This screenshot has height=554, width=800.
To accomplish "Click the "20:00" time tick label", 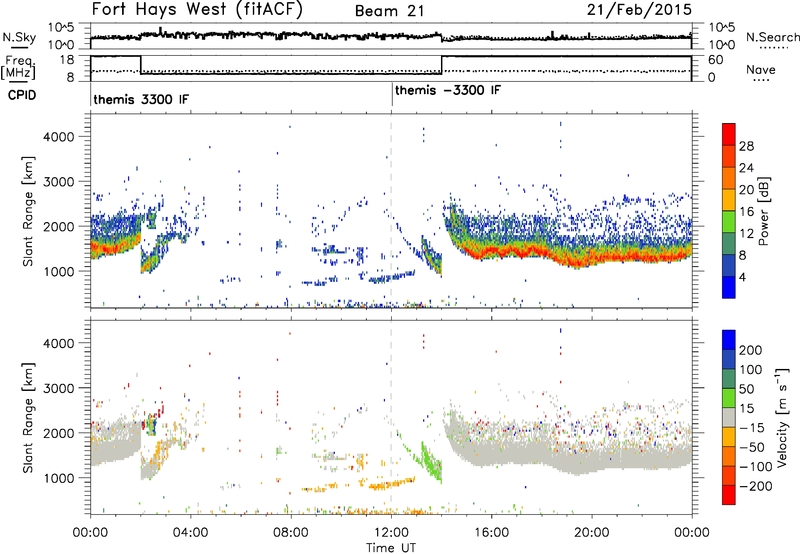I will click(x=592, y=533).
